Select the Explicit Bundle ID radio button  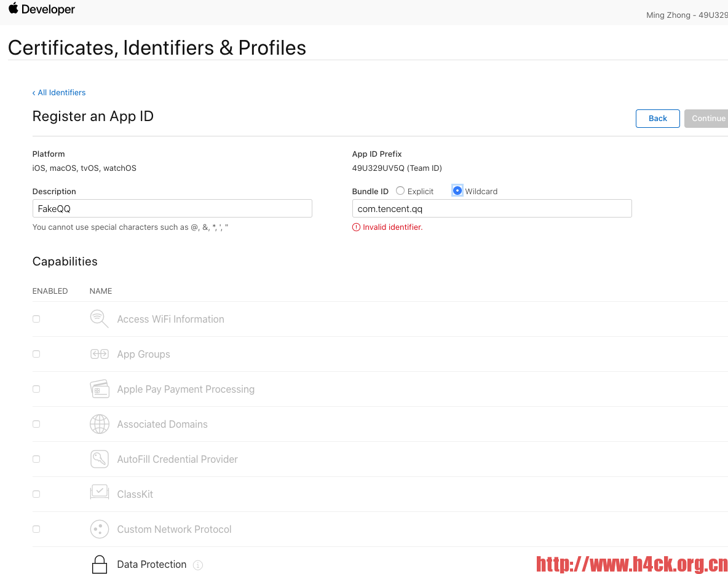[x=400, y=191]
